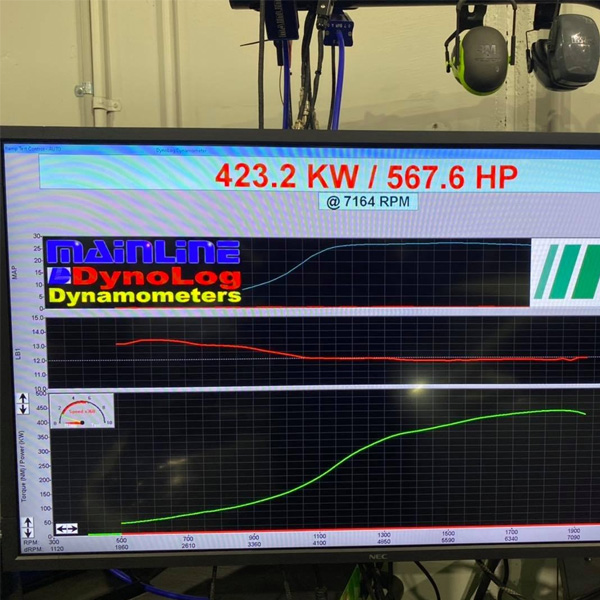Click the red LB1 lambda trace
The height and width of the screenshot is (600, 600).
[300, 354]
